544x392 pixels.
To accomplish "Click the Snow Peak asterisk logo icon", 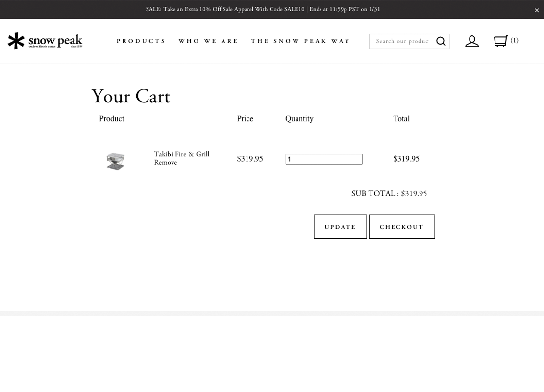I will click(16, 41).
